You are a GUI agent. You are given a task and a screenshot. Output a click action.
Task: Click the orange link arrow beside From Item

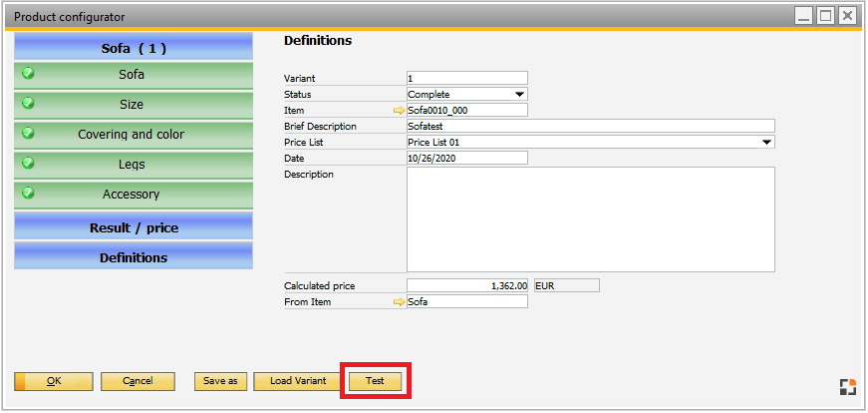point(400,302)
